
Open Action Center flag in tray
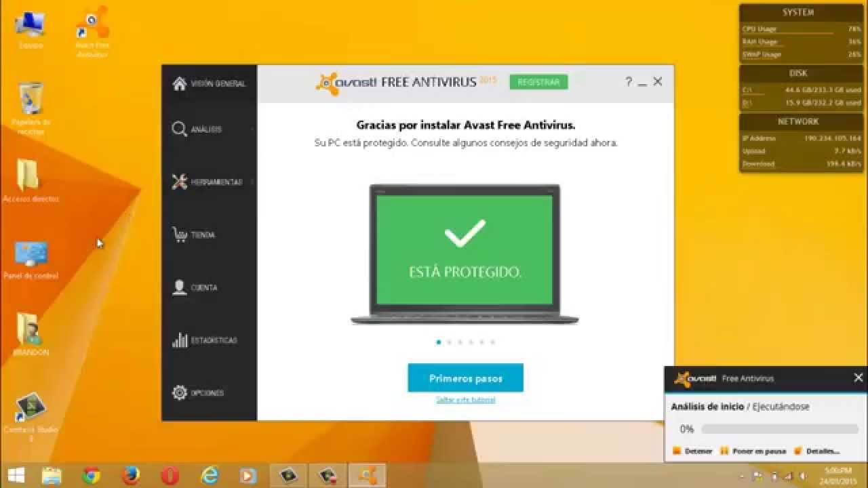[x=757, y=476]
